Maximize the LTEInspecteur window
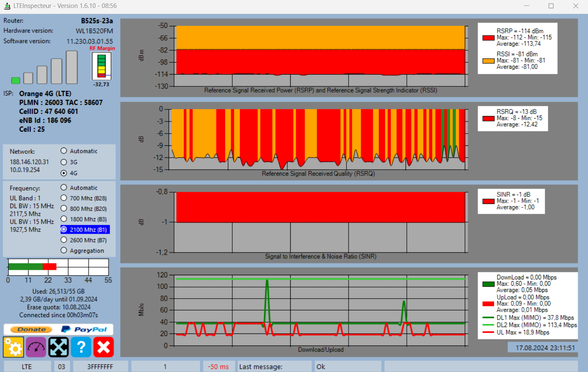The image size is (588, 372). point(551,6)
